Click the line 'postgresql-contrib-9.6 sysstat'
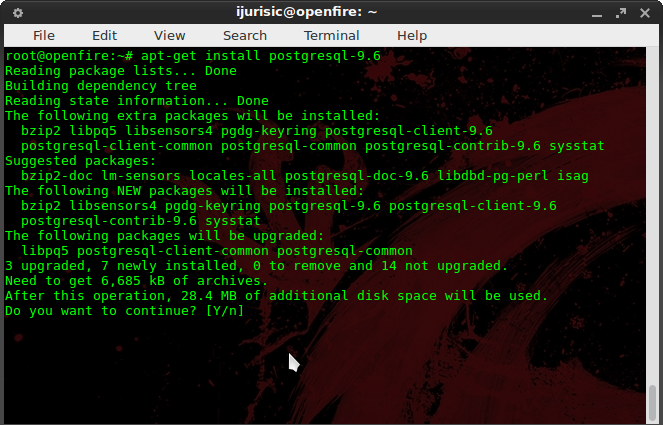663x425 pixels. (141, 221)
